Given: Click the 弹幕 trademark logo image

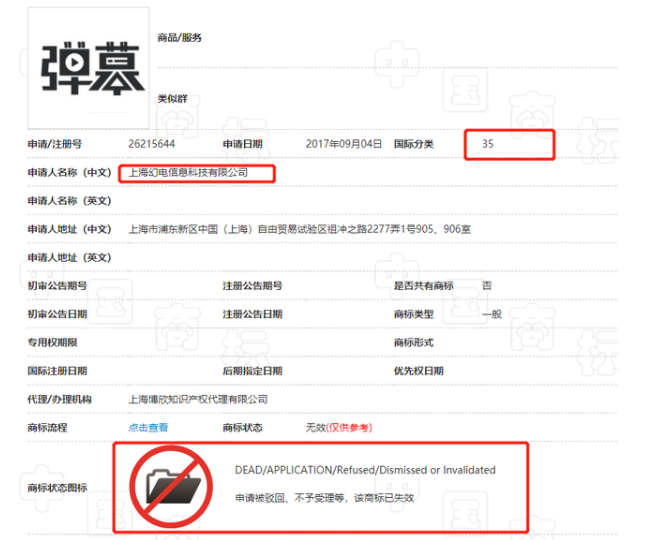Looking at the screenshot, I should click(x=88, y=68).
